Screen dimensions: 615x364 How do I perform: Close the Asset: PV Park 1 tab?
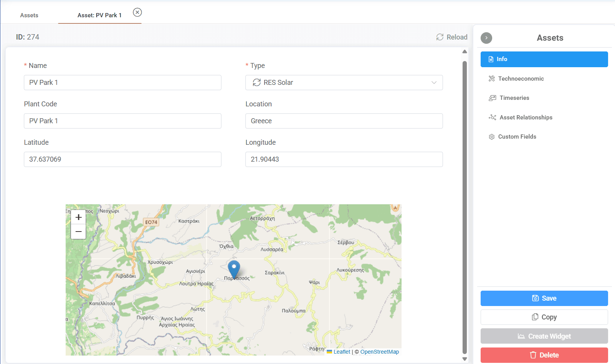[x=137, y=12]
